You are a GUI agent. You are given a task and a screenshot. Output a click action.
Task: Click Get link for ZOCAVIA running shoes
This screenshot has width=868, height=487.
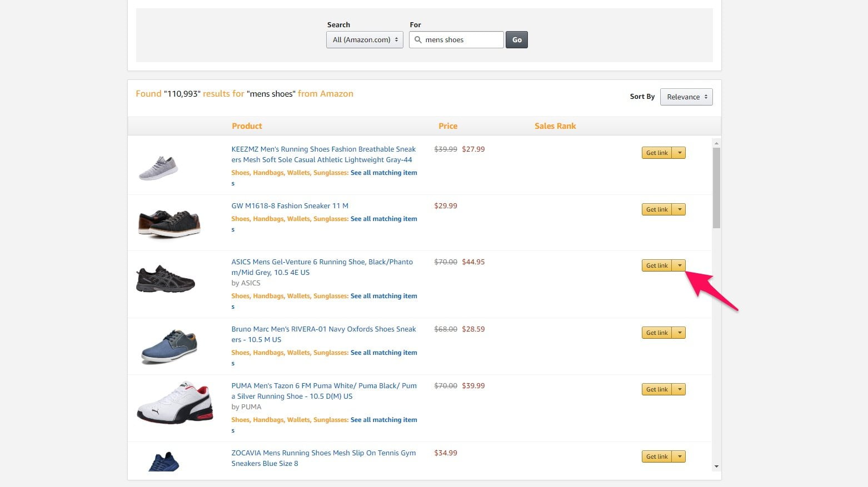tap(657, 456)
